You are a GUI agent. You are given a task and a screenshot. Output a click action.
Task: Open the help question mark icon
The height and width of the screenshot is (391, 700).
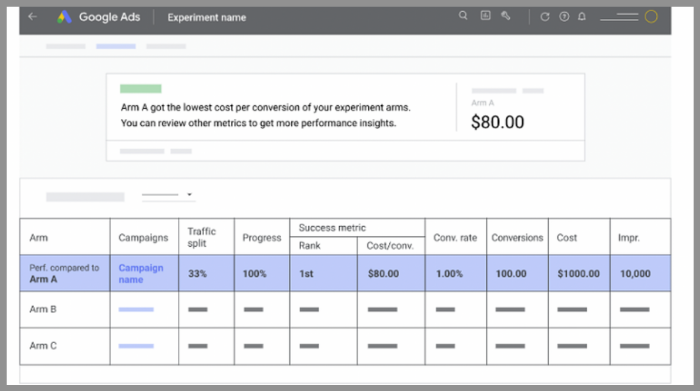coord(564,17)
